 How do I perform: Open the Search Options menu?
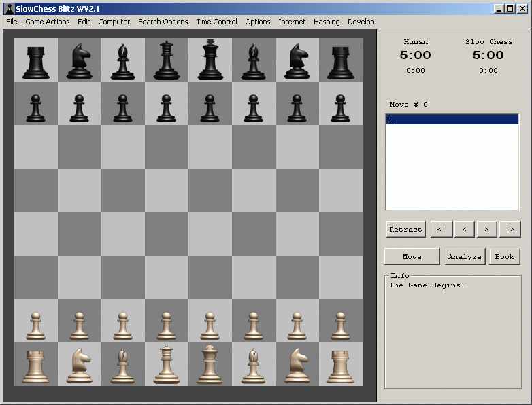[163, 22]
